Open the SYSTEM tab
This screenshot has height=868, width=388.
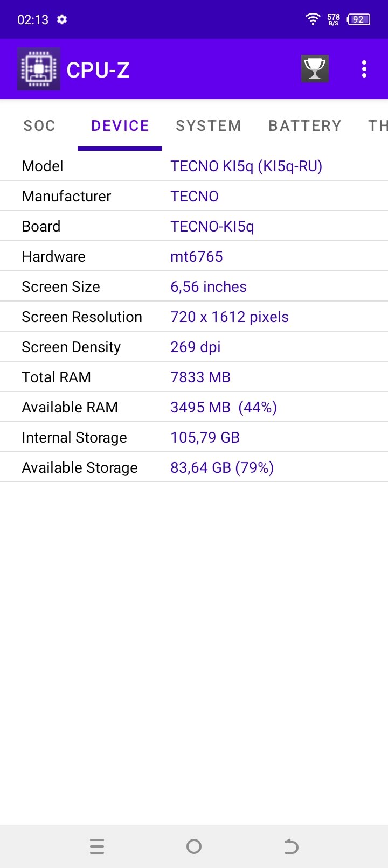click(209, 126)
